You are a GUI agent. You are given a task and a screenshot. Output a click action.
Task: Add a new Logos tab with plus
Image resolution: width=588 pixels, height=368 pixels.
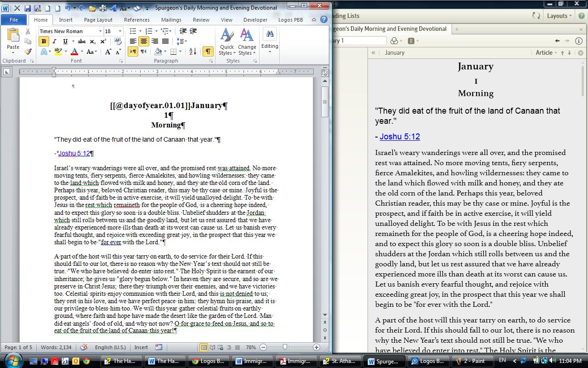point(457,29)
